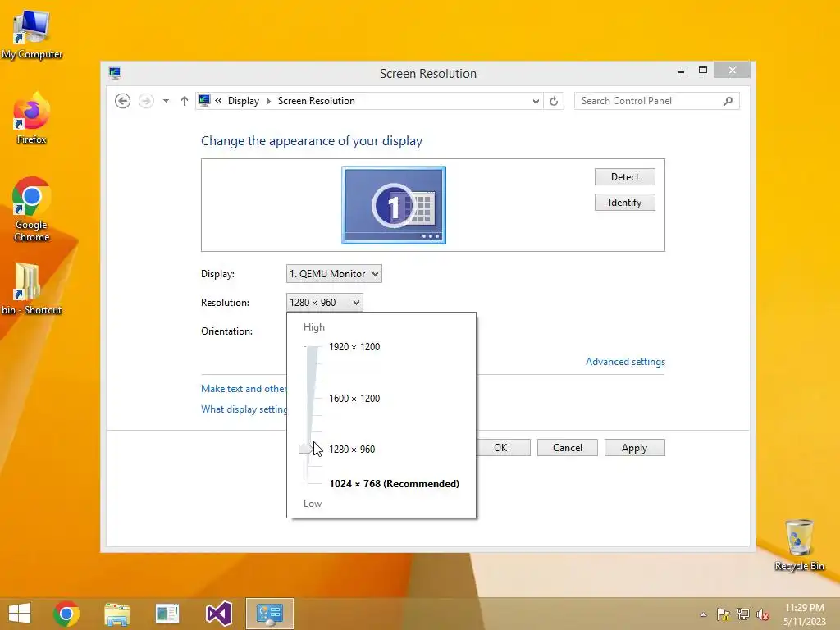Click the Windows Start button
The width and height of the screenshot is (840, 630).
pos(20,614)
